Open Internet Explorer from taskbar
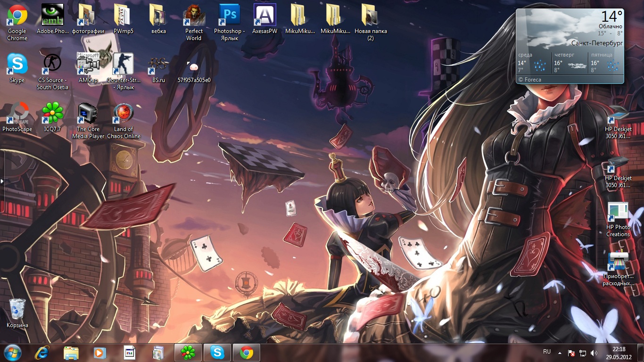This screenshot has height=362, width=644. click(42, 353)
